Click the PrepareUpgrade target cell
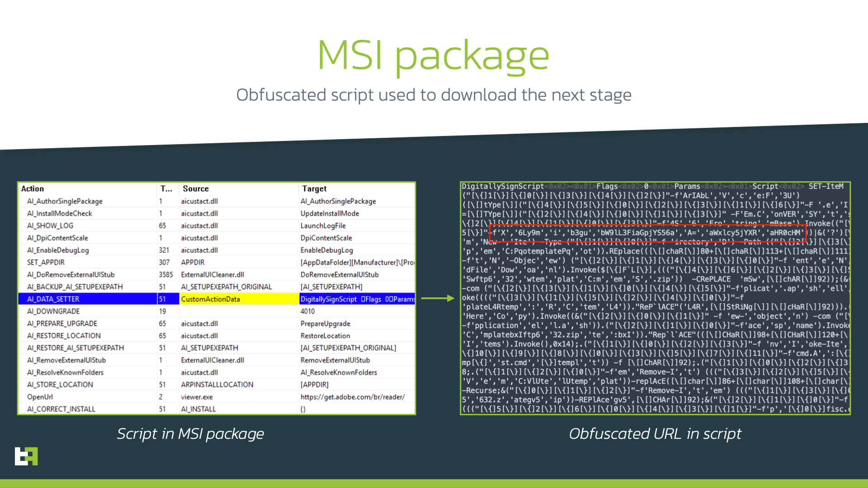This screenshot has width=868, height=488. (x=325, y=324)
